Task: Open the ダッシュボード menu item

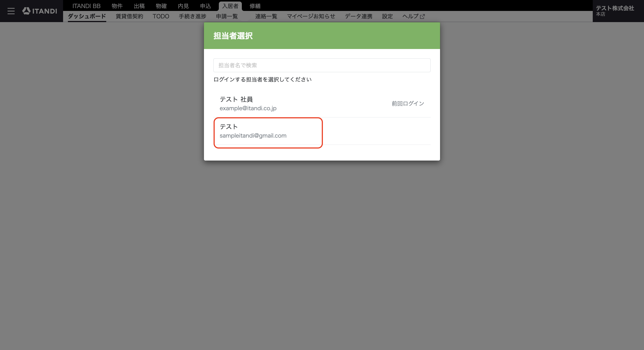Action: 87,16
